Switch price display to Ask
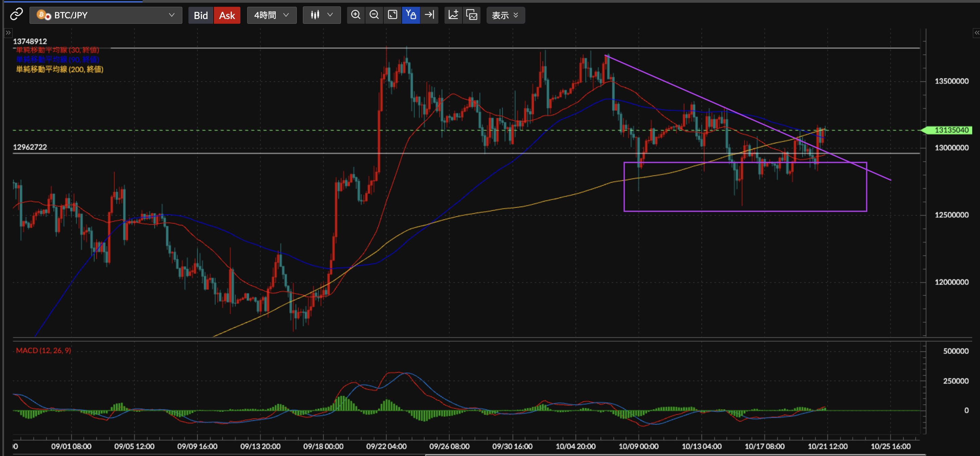 pos(227,15)
